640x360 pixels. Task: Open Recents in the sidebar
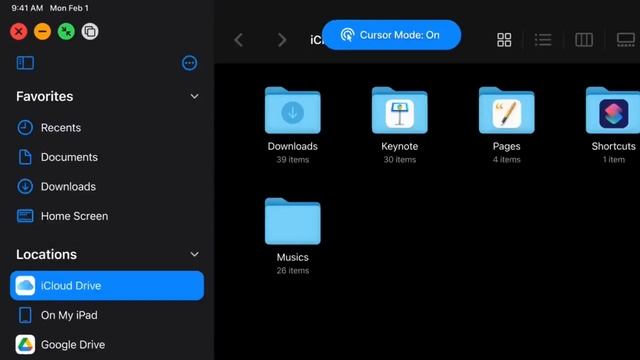click(107, 128)
